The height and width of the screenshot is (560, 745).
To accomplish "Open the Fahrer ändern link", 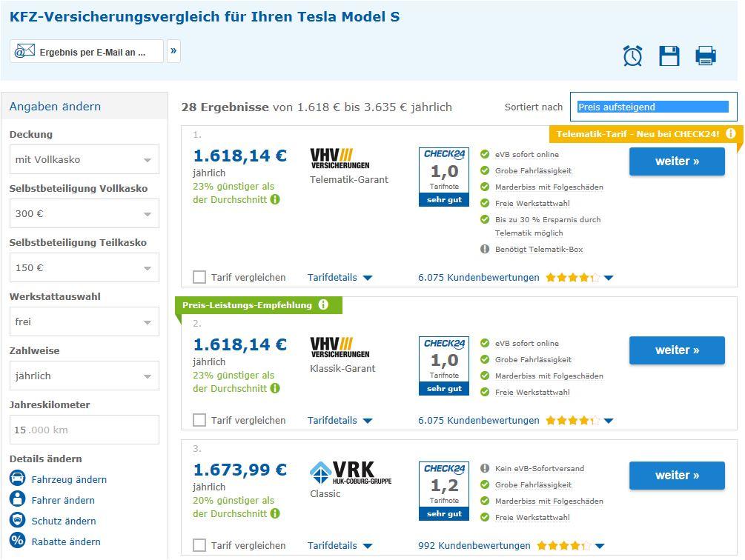I will [x=63, y=500].
